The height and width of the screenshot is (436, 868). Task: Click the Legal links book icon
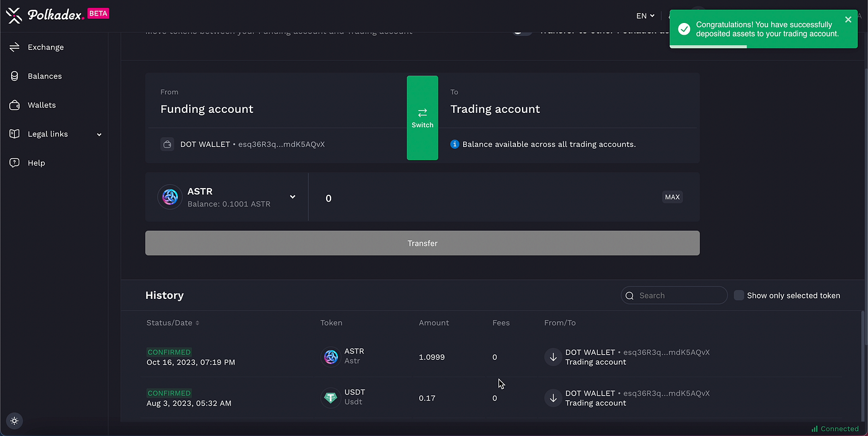pyautogui.click(x=15, y=134)
